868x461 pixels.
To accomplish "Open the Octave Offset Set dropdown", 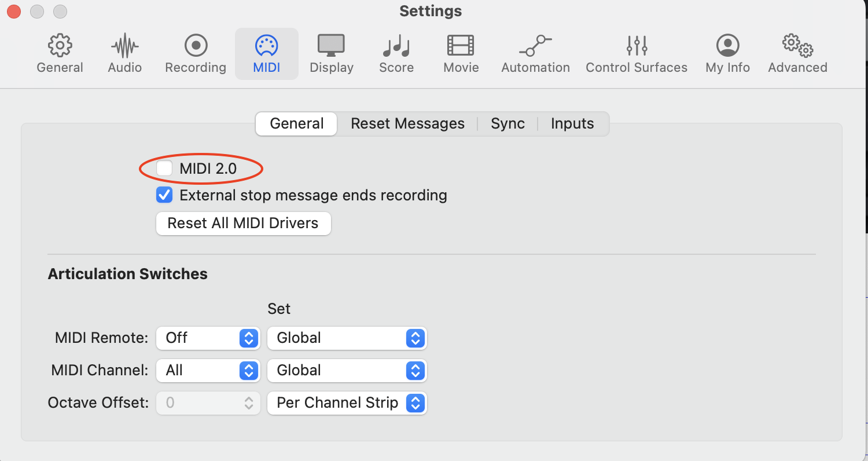I will pyautogui.click(x=346, y=403).
